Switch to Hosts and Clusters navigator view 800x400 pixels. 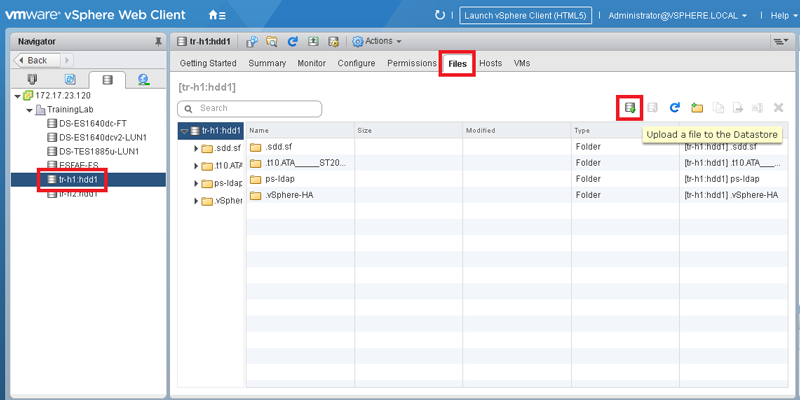click(x=32, y=80)
